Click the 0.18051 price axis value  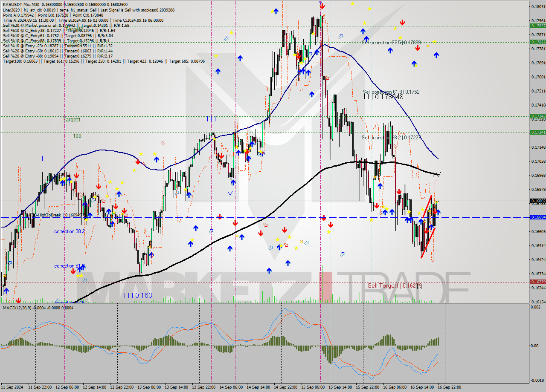(x=538, y=6)
